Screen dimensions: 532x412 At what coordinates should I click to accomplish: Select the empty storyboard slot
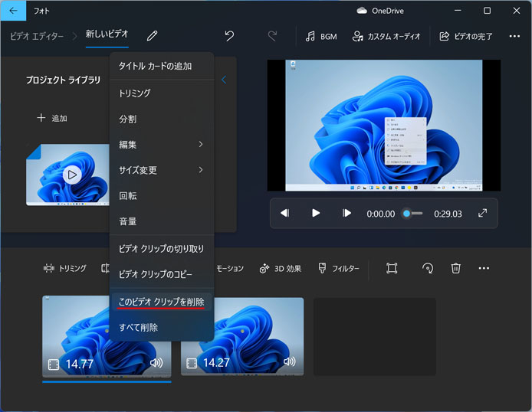pos(375,337)
